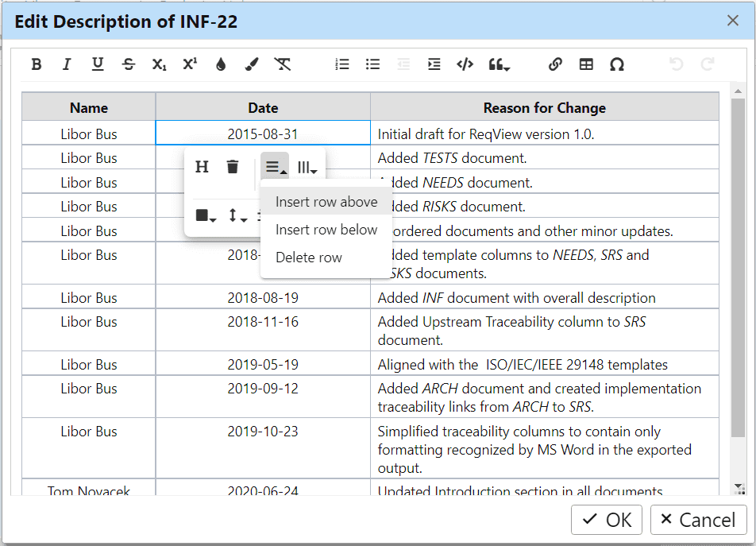Insert an ordered numbered list
Screen dimensions: 756x546
point(341,64)
